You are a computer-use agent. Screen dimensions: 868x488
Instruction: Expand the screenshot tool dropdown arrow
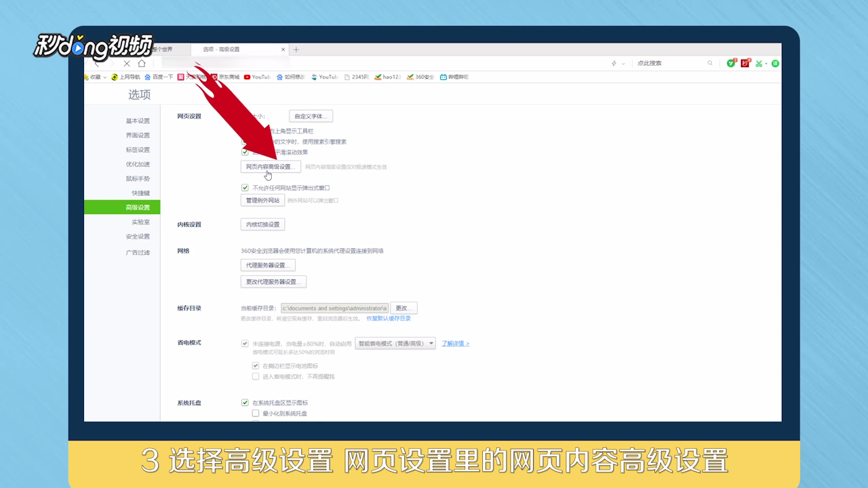point(766,64)
